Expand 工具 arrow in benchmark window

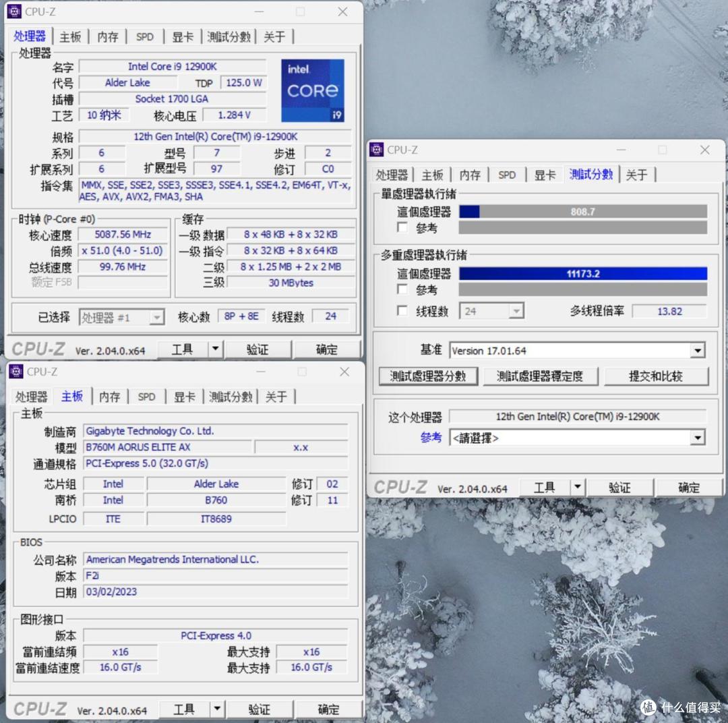point(578,487)
